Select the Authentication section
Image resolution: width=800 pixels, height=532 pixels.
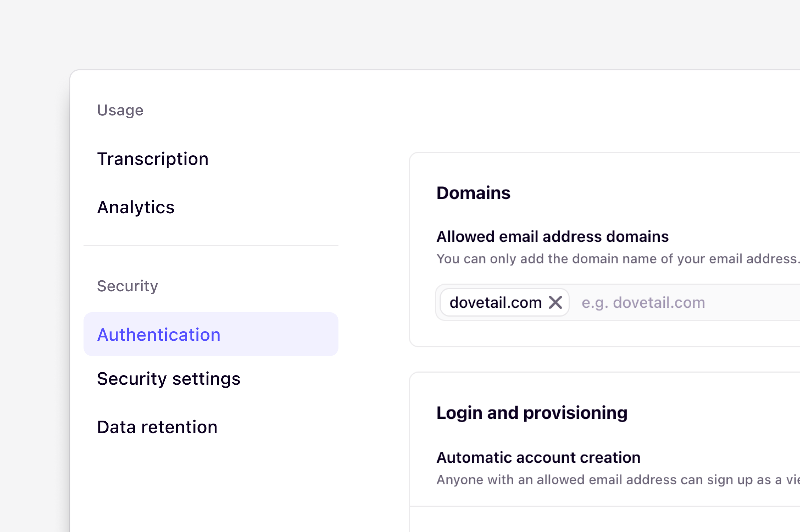click(159, 335)
